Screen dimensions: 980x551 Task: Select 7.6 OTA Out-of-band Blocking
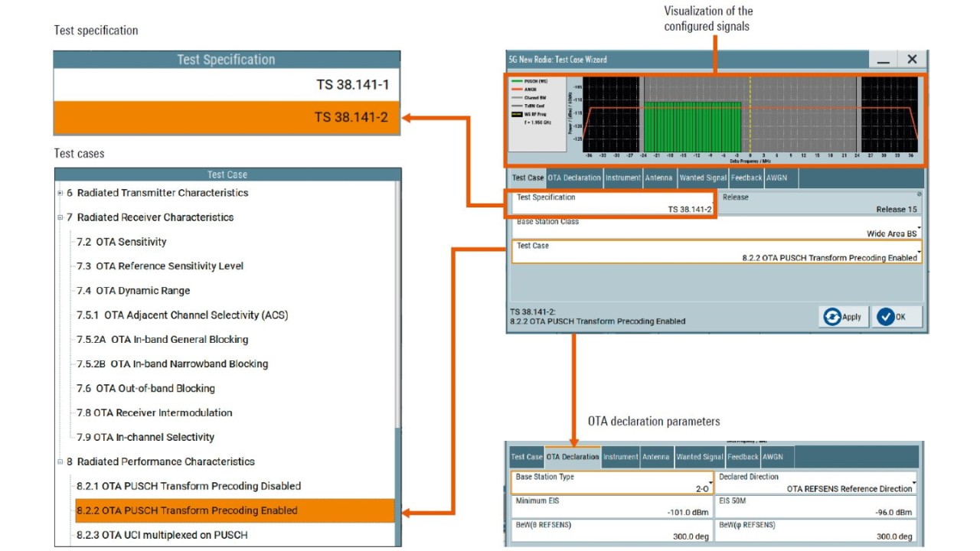145,389
